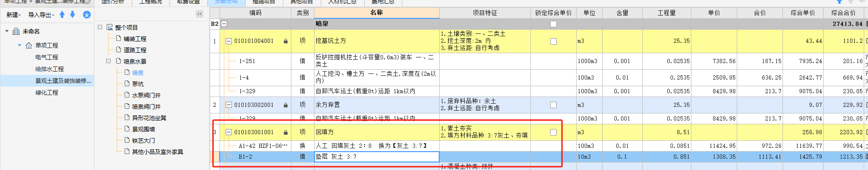The image size is (868, 170).
Task: Click the move-down blue arrow icon
Action: click(72, 15)
